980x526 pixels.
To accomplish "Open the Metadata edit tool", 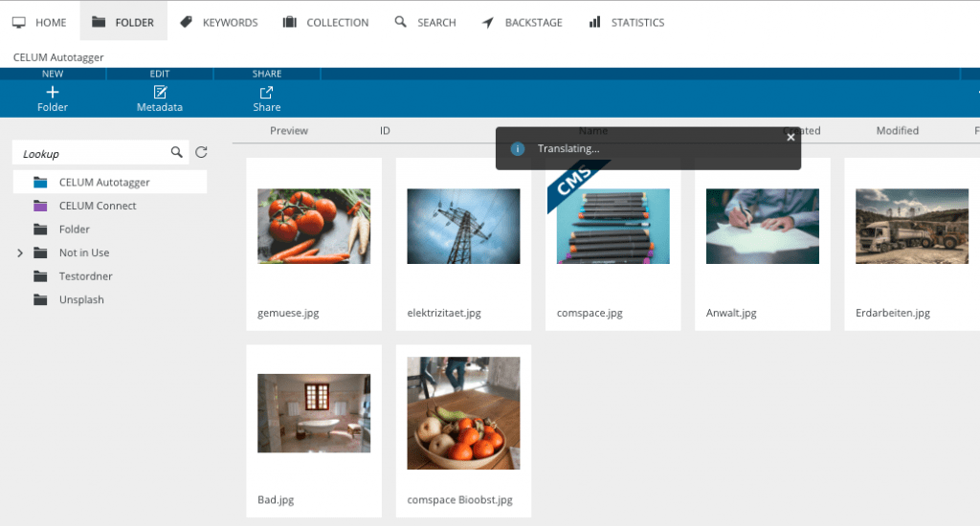I will click(160, 92).
